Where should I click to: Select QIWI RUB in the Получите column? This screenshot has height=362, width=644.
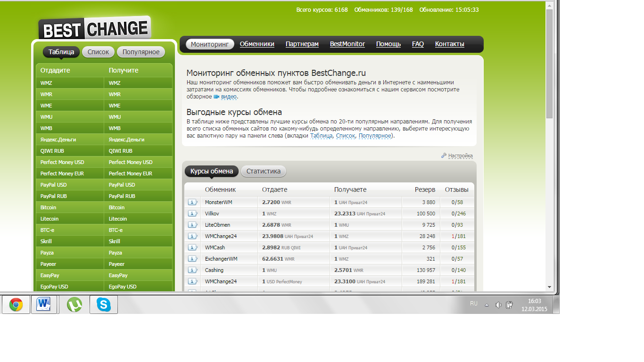pos(120,151)
